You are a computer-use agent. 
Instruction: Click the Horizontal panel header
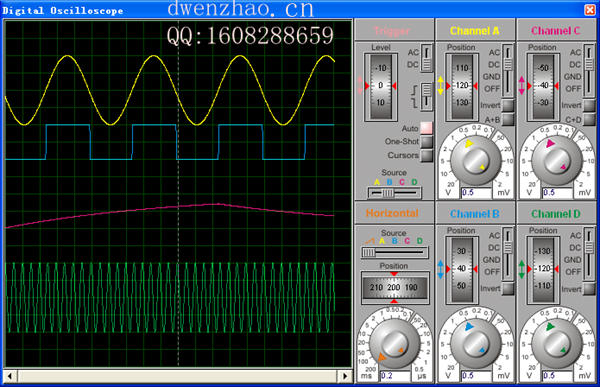pyautogui.click(x=392, y=213)
